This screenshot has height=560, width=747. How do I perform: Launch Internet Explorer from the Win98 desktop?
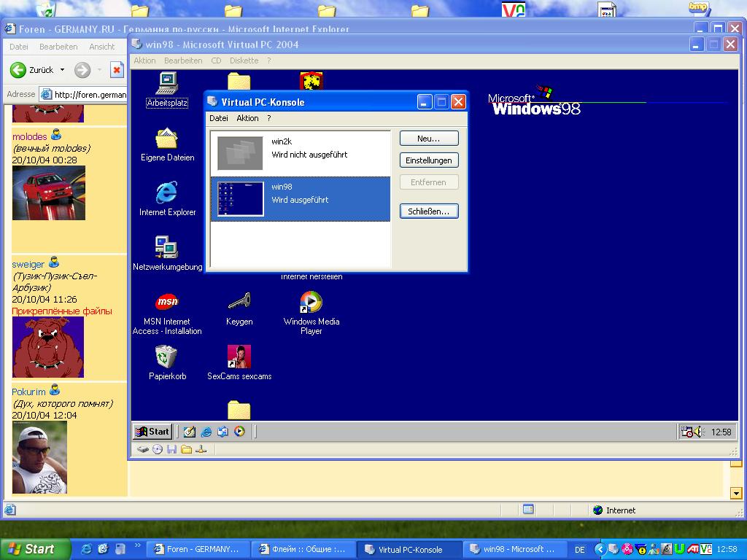pyautogui.click(x=167, y=193)
